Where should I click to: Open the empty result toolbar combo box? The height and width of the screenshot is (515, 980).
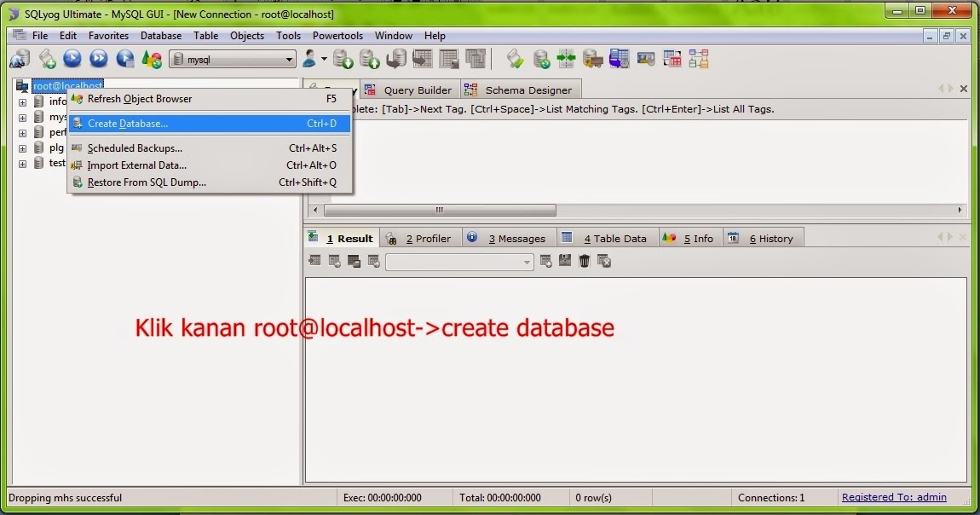coord(459,262)
